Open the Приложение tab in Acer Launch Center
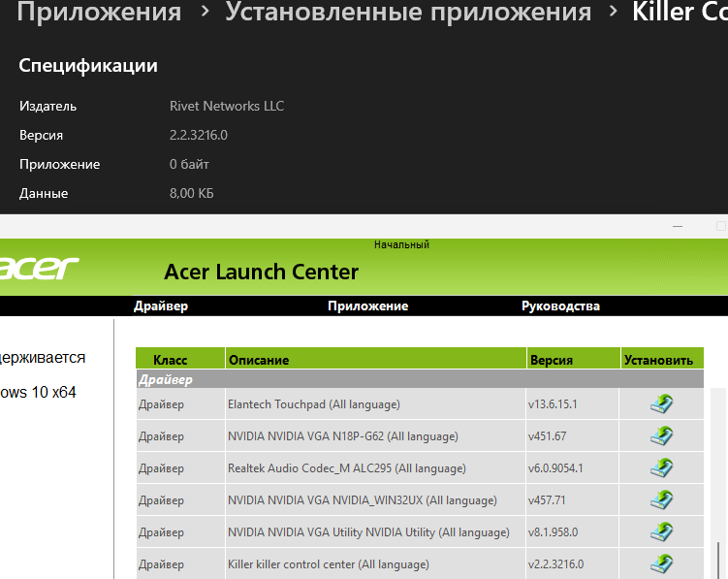 (367, 306)
